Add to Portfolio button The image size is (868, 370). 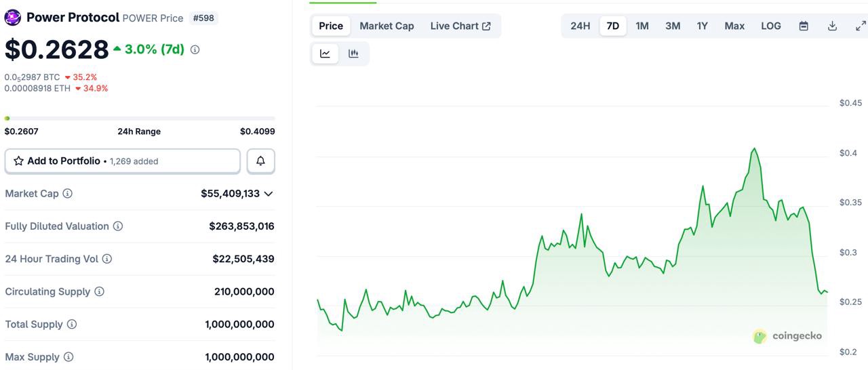[123, 161]
